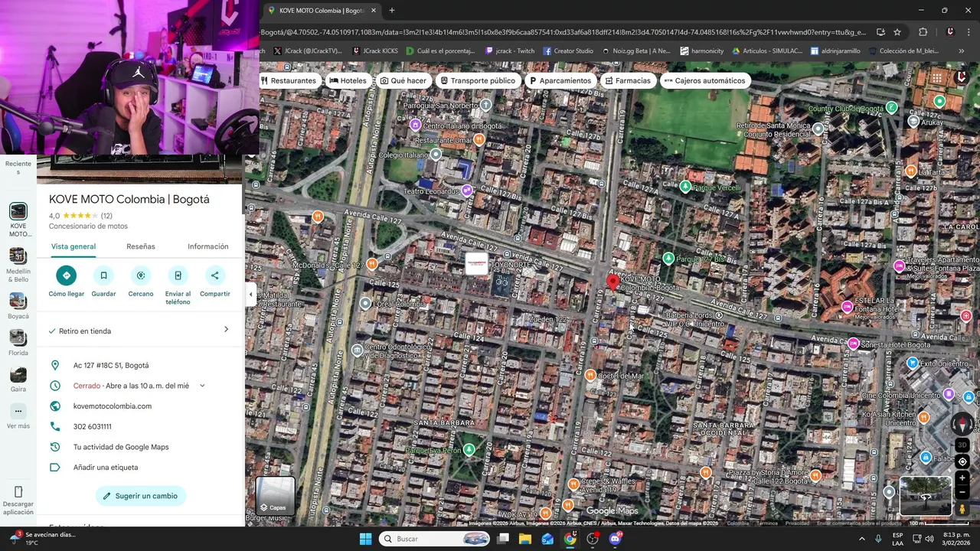Viewport: 980px width, 551px height.
Task: Activate Street View Pegman icon
Action: [x=962, y=509]
